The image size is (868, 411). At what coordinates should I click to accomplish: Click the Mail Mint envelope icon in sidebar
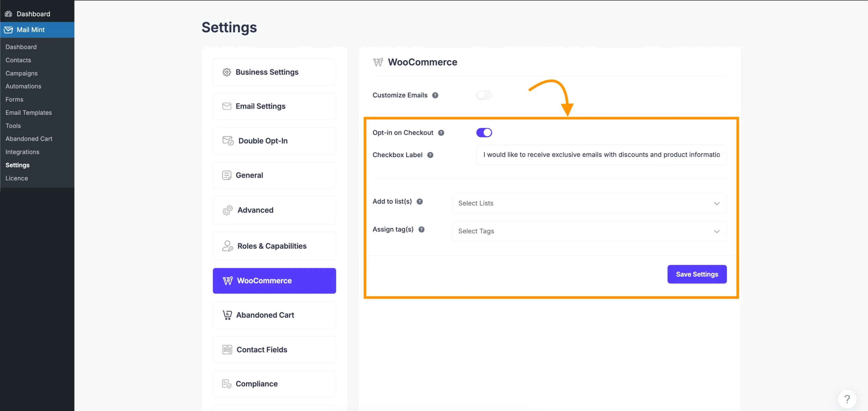[x=8, y=30]
